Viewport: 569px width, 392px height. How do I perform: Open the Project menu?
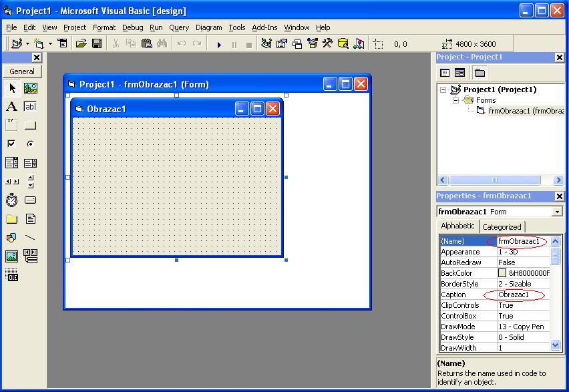[x=75, y=27]
